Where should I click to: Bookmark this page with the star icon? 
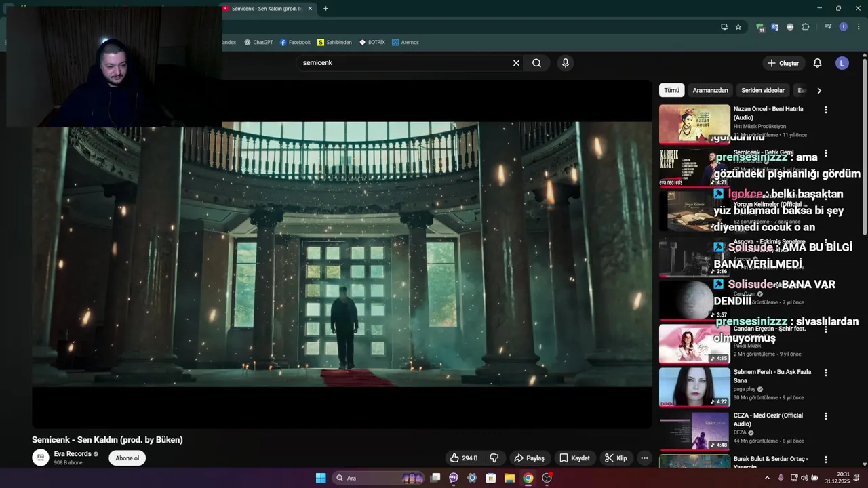pyautogui.click(x=738, y=27)
